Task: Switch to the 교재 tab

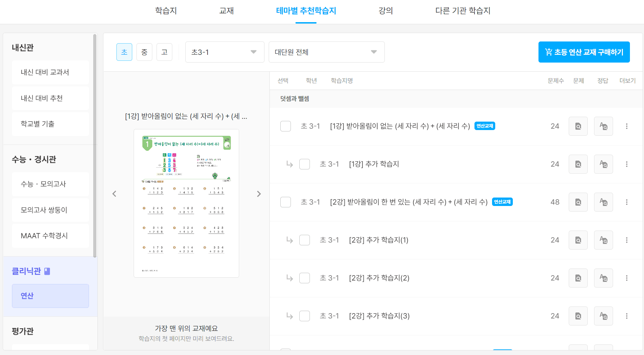Action: [226, 11]
